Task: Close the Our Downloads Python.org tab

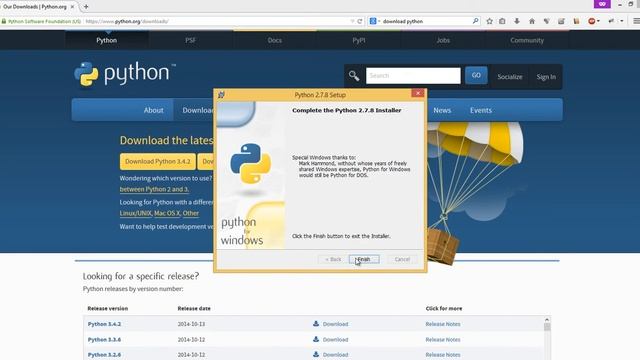Action: click(72, 7)
